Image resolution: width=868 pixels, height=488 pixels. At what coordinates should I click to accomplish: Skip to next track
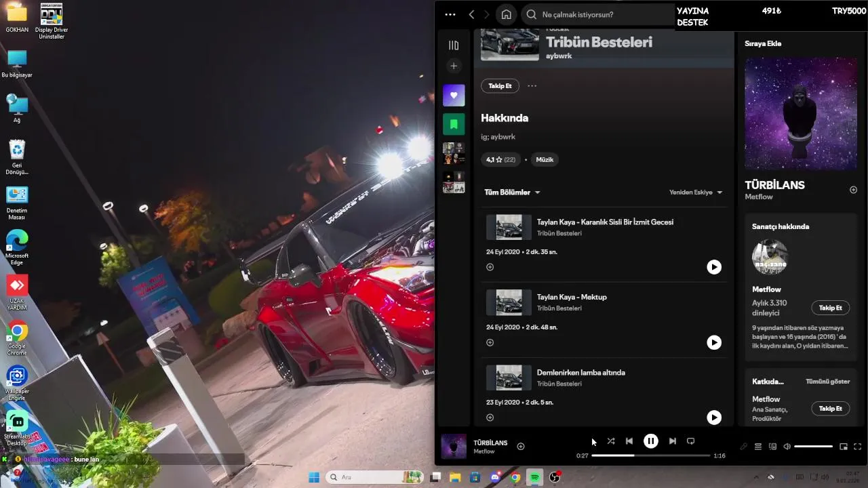tap(672, 441)
